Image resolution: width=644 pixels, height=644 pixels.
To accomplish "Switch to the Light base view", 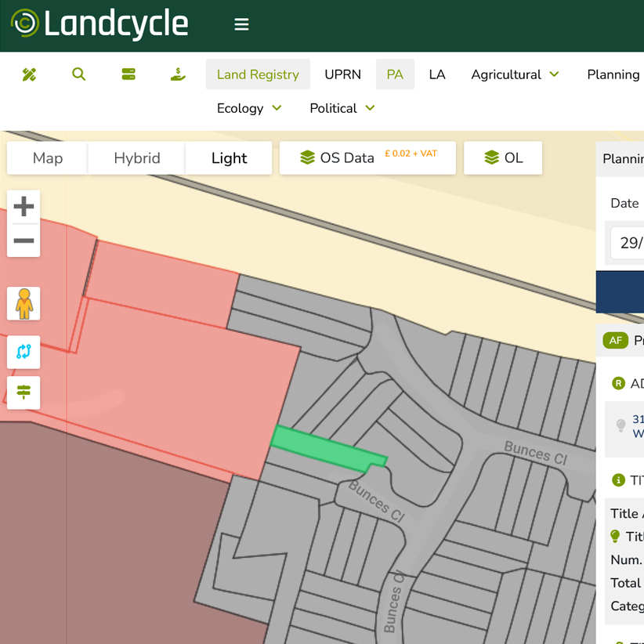I will 229,158.
